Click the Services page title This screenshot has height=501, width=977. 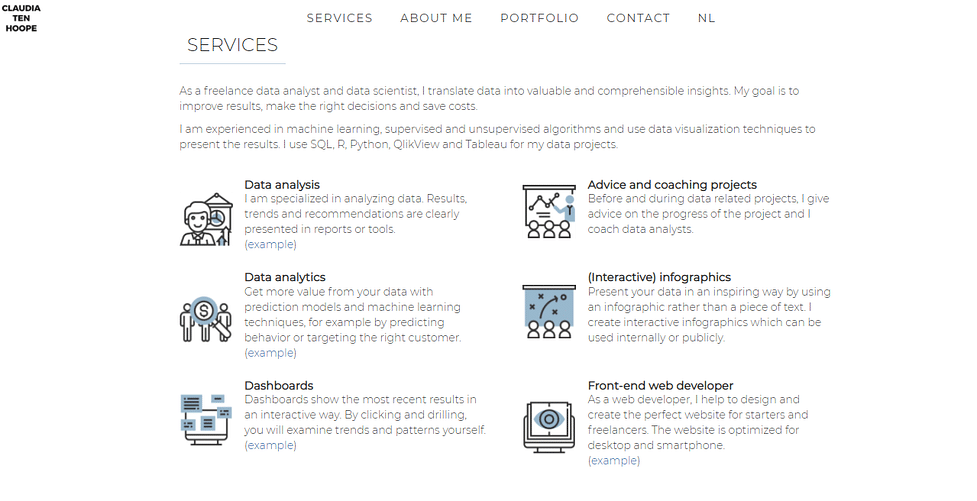point(232,45)
